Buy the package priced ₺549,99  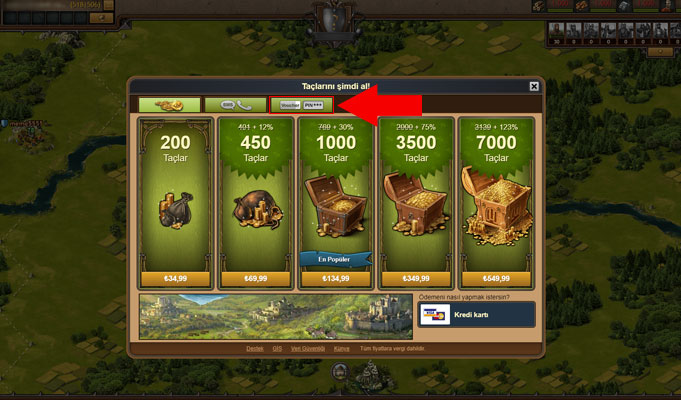496,278
